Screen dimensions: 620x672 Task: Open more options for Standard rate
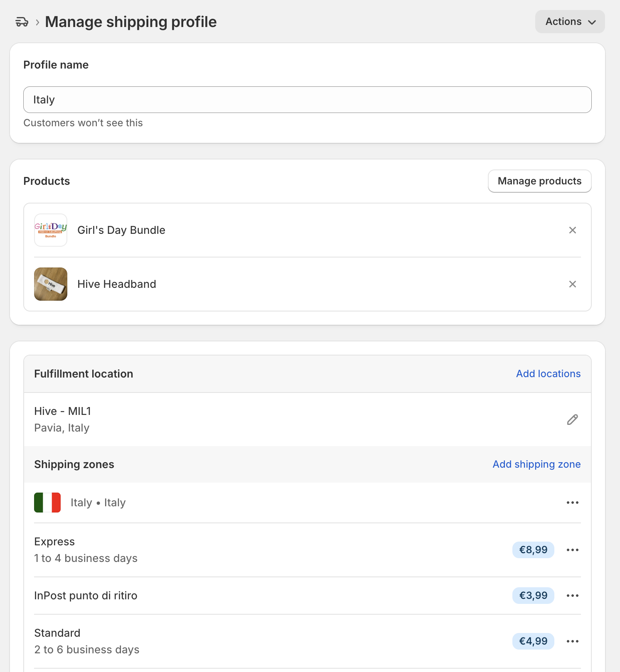tap(572, 641)
